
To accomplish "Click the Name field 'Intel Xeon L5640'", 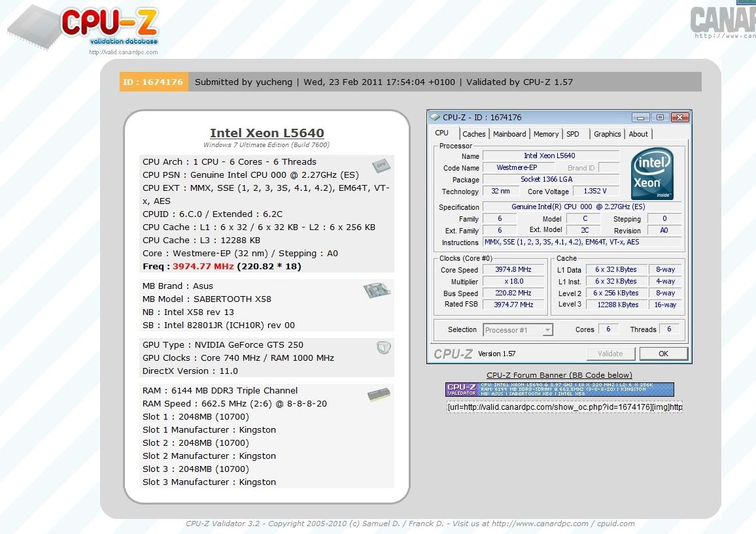I will (x=551, y=156).
